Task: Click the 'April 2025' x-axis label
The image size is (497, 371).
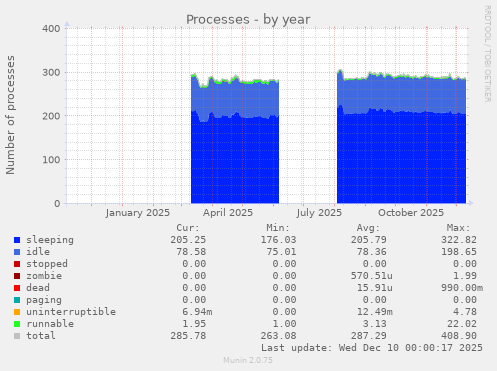Action: [x=228, y=213]
